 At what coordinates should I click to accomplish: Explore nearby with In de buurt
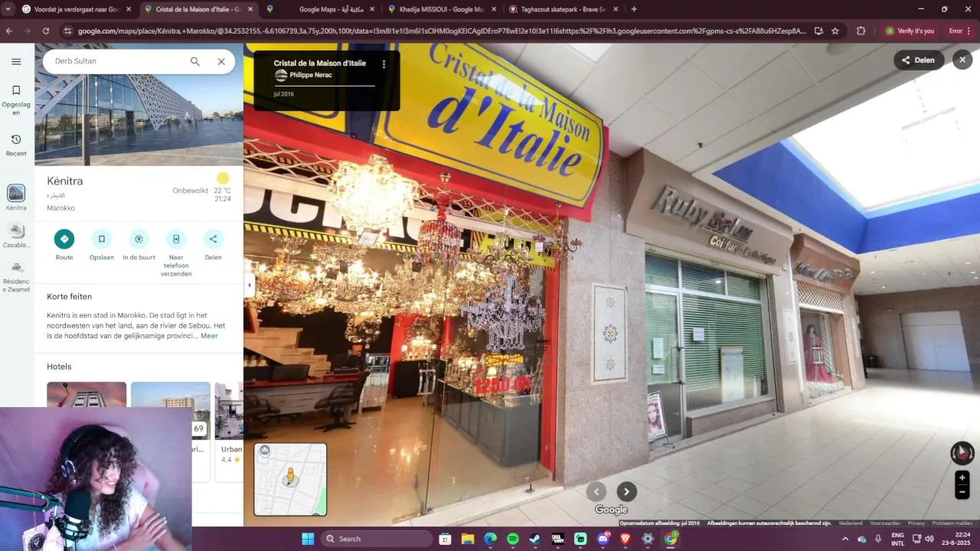139,245
